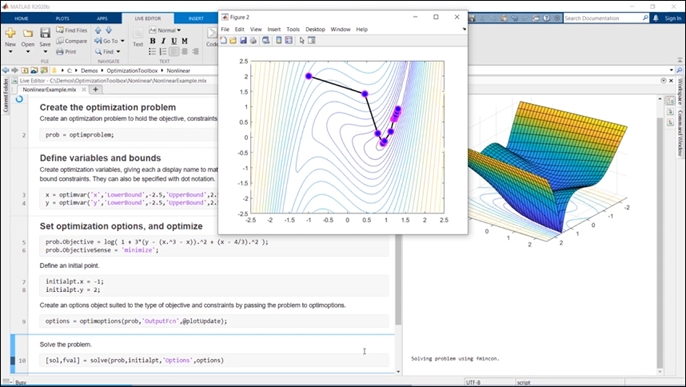Toggle italic text formatting
The width and height of the screenshot is (686, 387).
tap(163, 41)
